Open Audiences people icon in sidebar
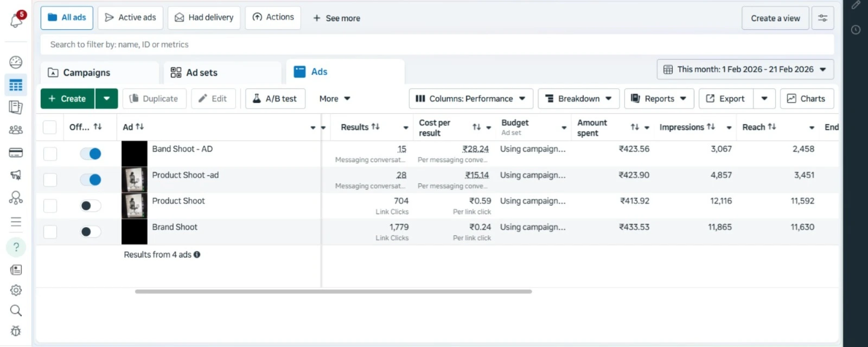Viewport: 868px width, 347px height. (x=16, y=130)
